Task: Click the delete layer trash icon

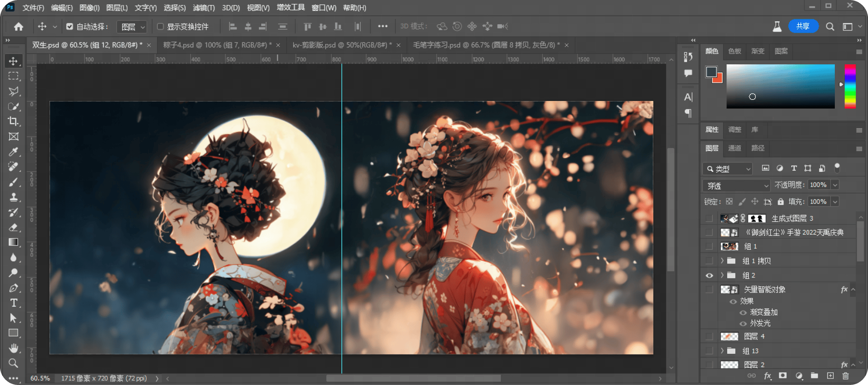Action: click(845, 376)
